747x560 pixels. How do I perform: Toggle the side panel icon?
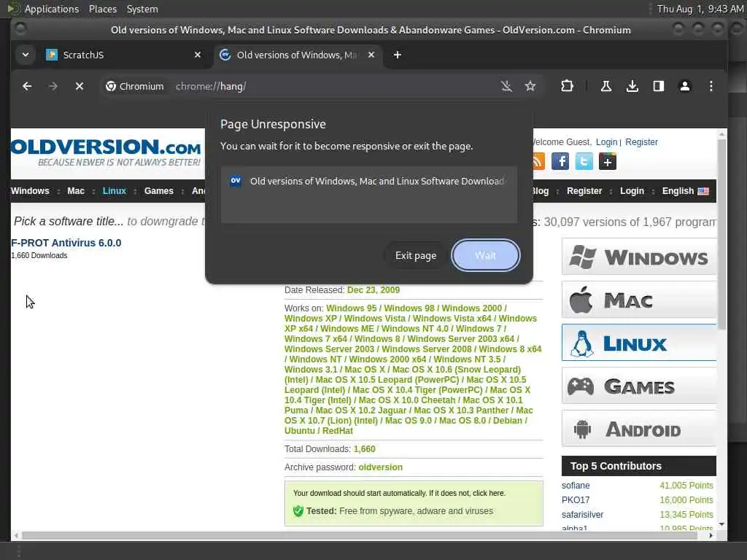659,86
